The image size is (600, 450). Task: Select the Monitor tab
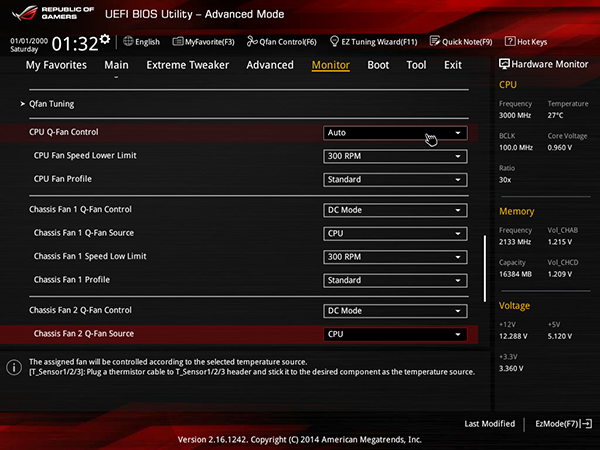[331, 65]
